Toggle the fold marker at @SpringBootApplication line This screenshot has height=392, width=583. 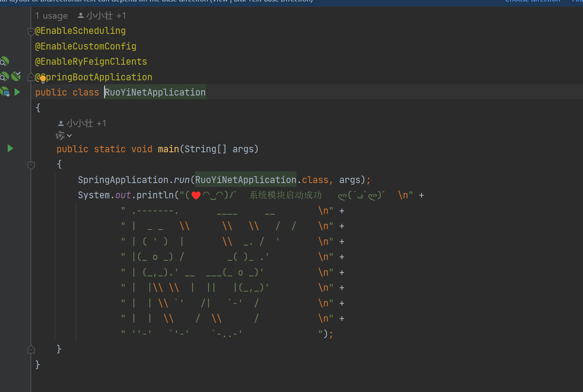[x=31, y=77]
